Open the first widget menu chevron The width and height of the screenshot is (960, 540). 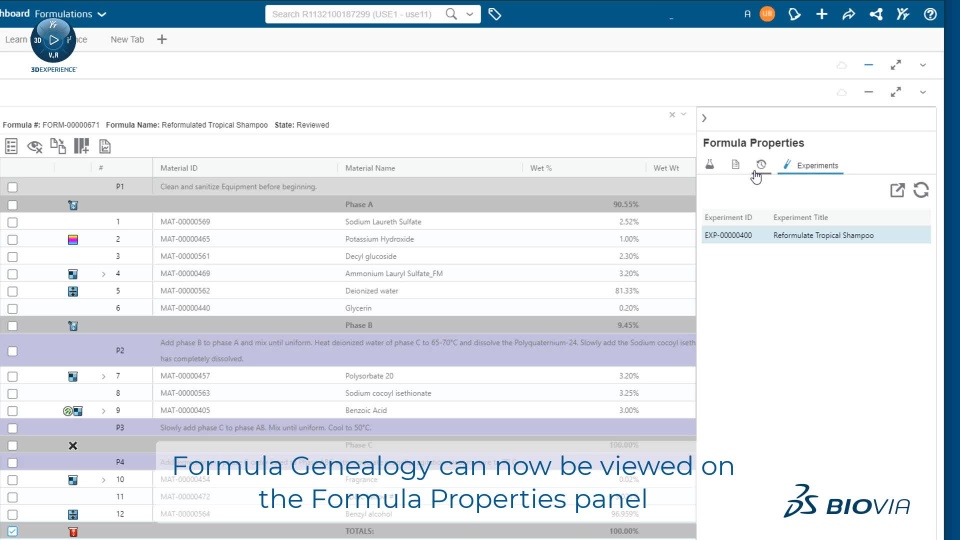pyautogui.click(x=923, y=65)
